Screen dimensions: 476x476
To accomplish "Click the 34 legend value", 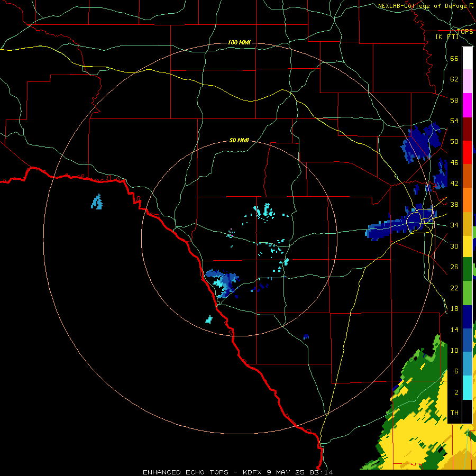I will pyautogui.click(x=454, y=225).
